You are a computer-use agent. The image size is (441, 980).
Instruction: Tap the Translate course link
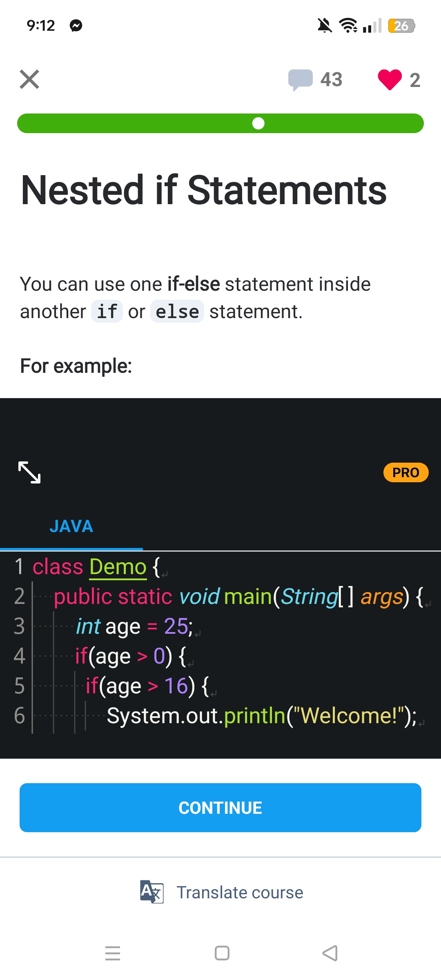[240, 893]
